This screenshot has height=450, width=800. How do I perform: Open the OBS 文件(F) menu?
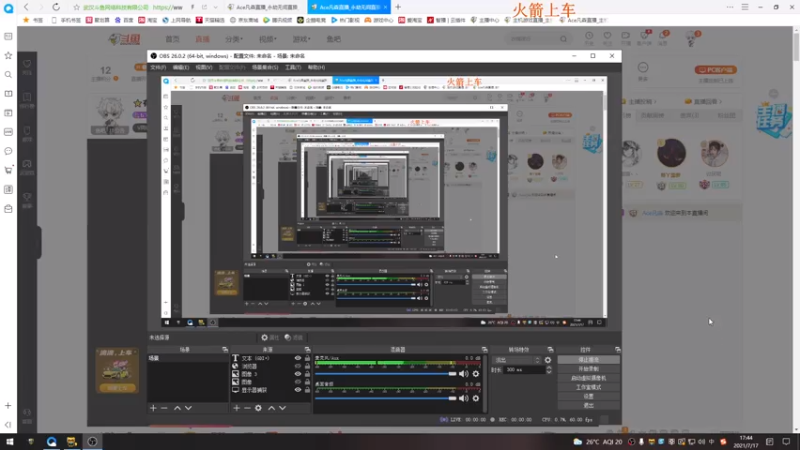tap(158, 67)
